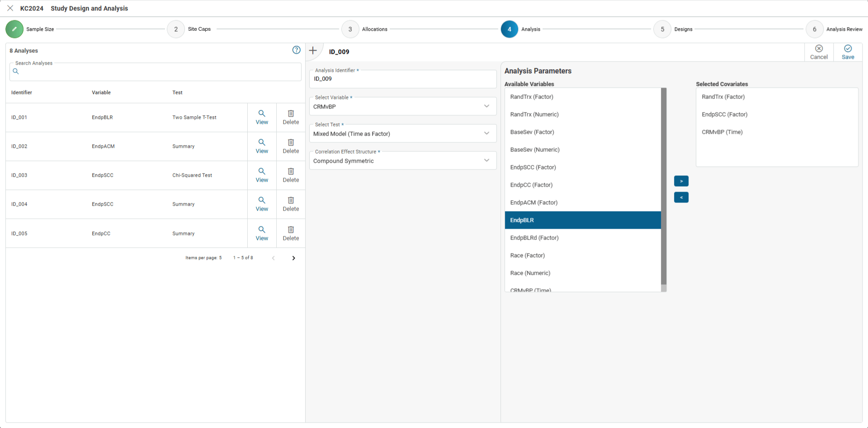This screenshot has height=428, width=868.
Task: Select RandTrx (Factor) in Selected Covariates
Action: click(x=777, y=97)
